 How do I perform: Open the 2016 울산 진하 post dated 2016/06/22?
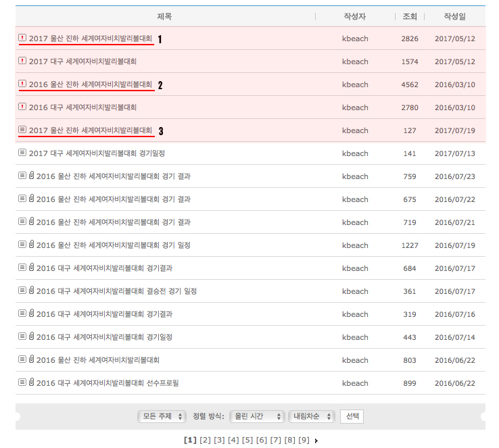pyautogui.click(x=98, y=360)
